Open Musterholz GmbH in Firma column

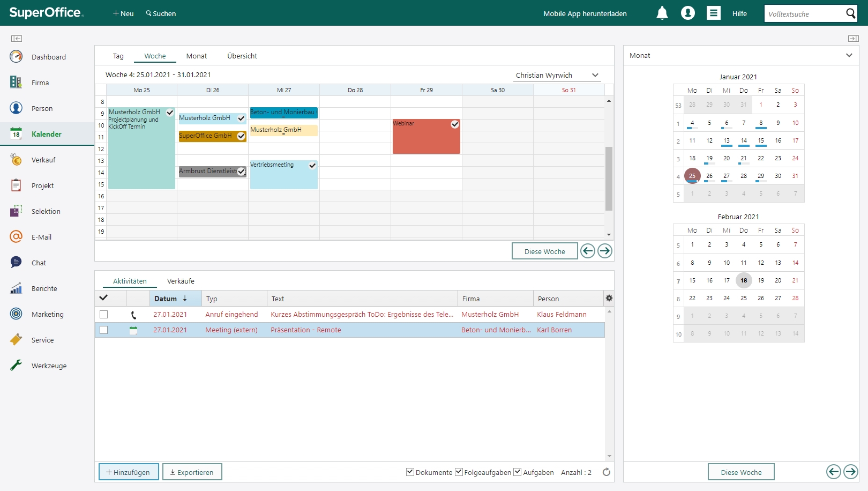coord(490,315)
